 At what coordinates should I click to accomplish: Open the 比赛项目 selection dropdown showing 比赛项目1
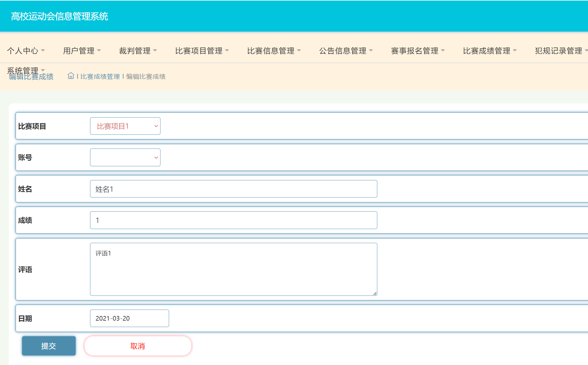pos(125,126)
